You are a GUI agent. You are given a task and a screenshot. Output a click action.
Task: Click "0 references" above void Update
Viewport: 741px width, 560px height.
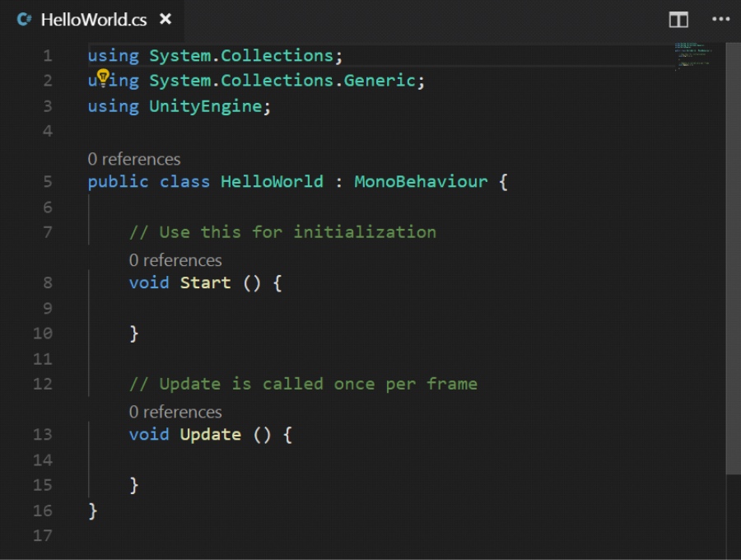[175, 412]
